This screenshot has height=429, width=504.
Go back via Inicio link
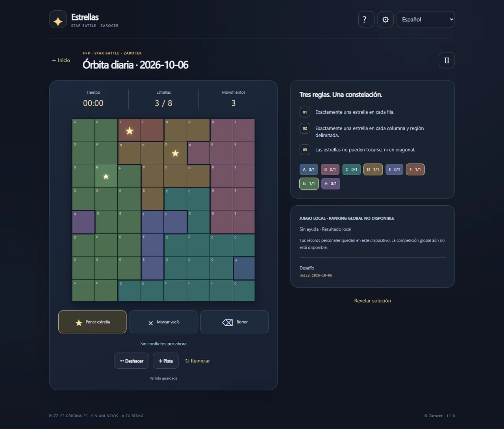(61, 60)
